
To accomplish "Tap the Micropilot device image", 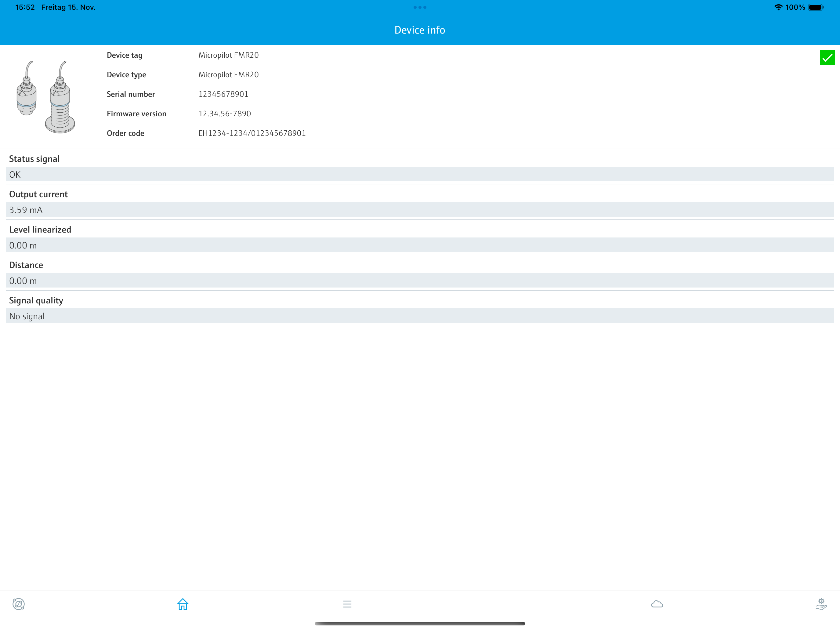I will [45, 96].
